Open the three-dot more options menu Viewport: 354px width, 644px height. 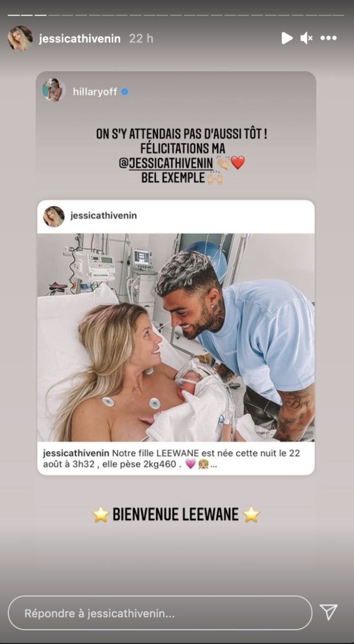pos(328,38)
